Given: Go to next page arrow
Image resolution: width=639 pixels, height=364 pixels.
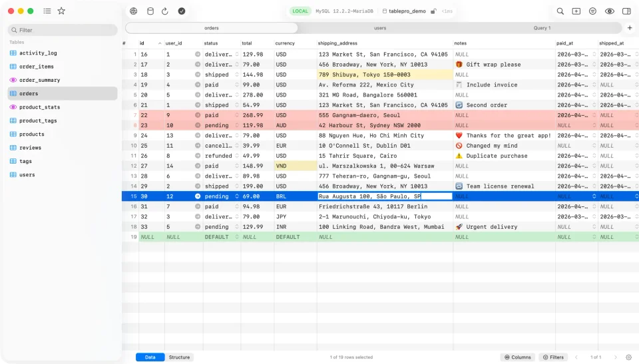Looking at the screenshot, I should (x=615, y=357).
